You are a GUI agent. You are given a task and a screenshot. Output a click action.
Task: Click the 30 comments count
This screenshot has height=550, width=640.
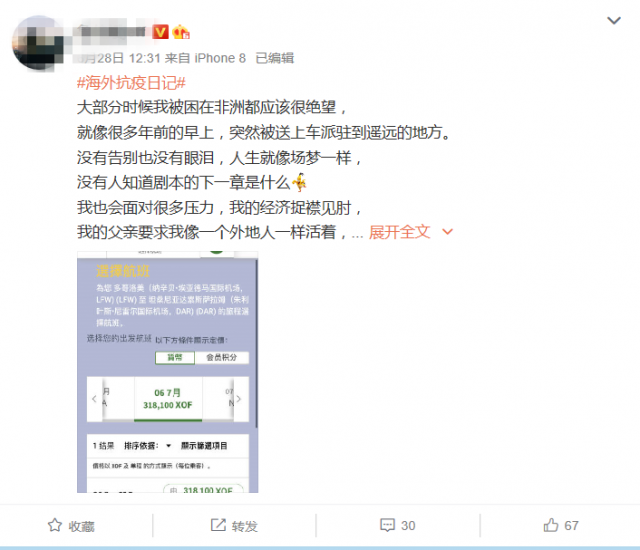408,526
